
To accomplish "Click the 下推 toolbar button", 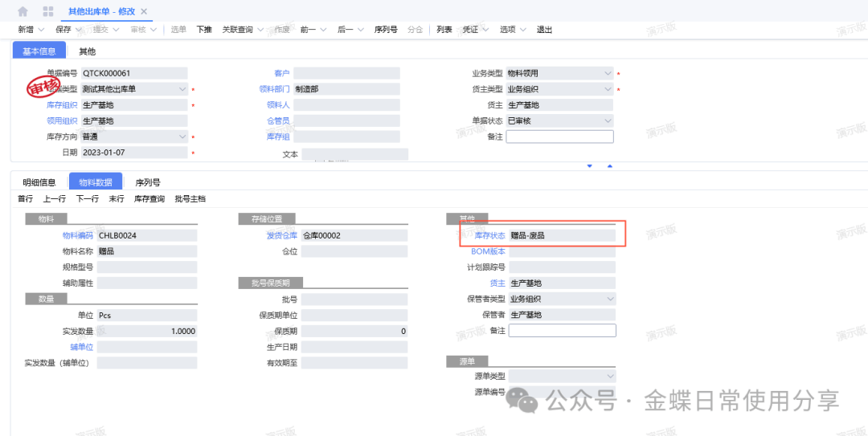I will [204, 30].
